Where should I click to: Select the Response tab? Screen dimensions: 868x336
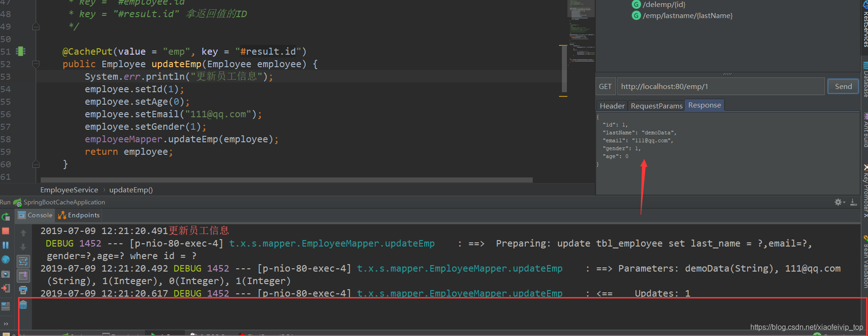tap(704, 105)
